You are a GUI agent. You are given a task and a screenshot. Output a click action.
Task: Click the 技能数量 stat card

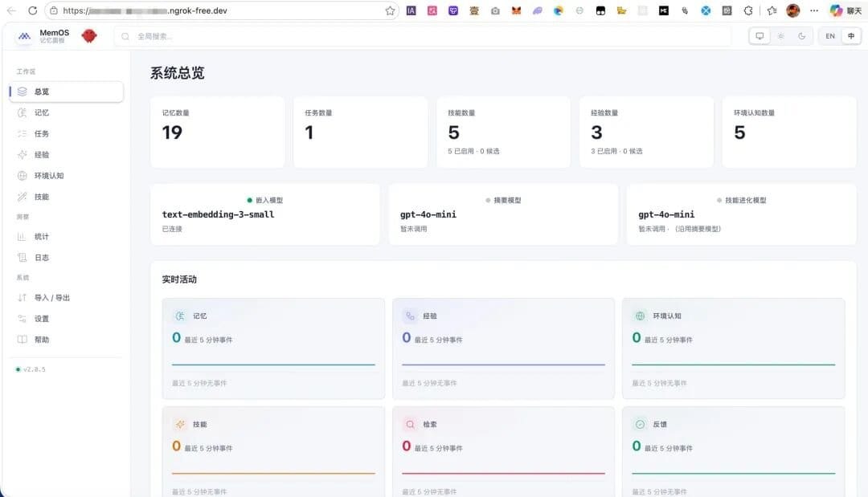[x=503, y=132]
